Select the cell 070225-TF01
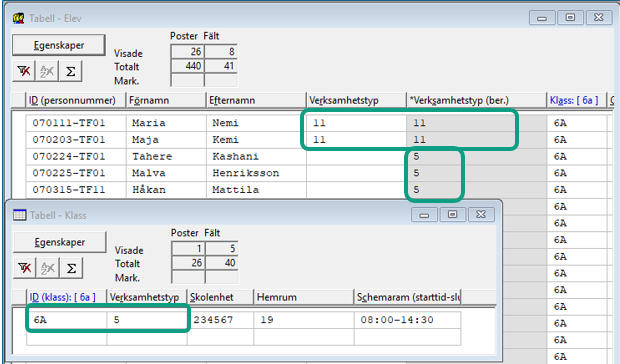Image resolution: width=620 pixels, height=364 pixels. 76,173
